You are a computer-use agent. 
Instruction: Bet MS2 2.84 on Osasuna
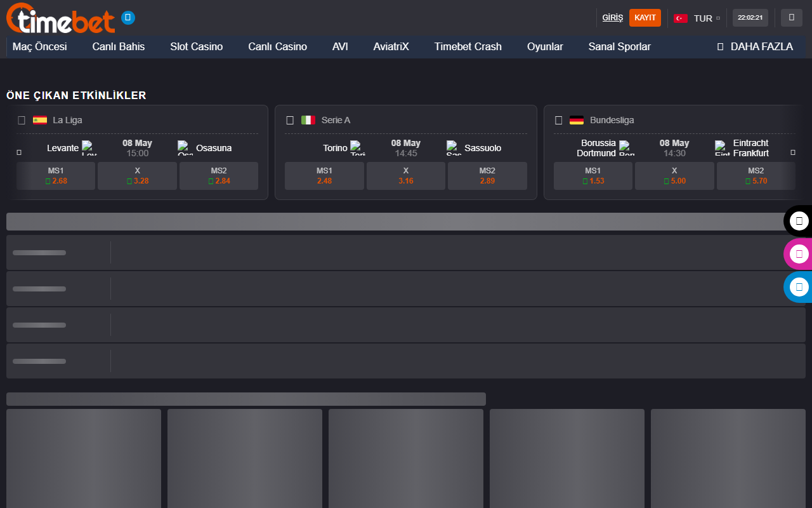coord(219,176)
